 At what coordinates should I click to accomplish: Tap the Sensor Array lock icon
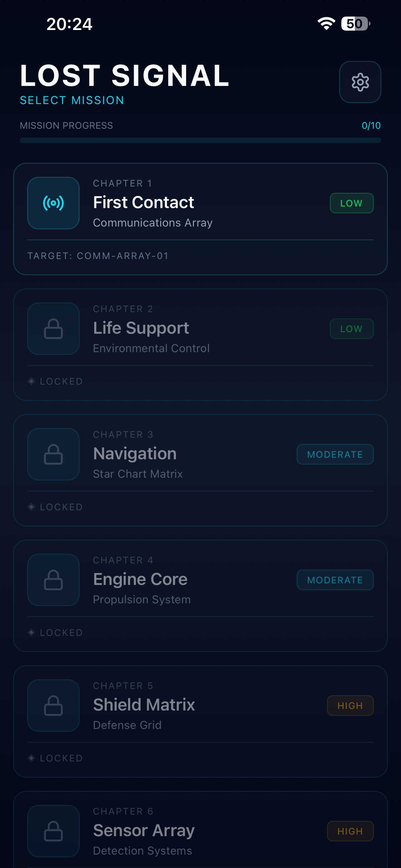click(x=53, y=831)
